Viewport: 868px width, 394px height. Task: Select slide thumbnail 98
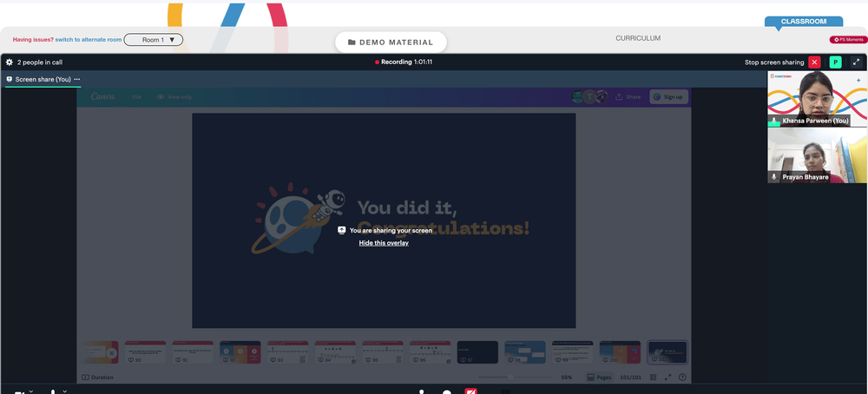525,352
